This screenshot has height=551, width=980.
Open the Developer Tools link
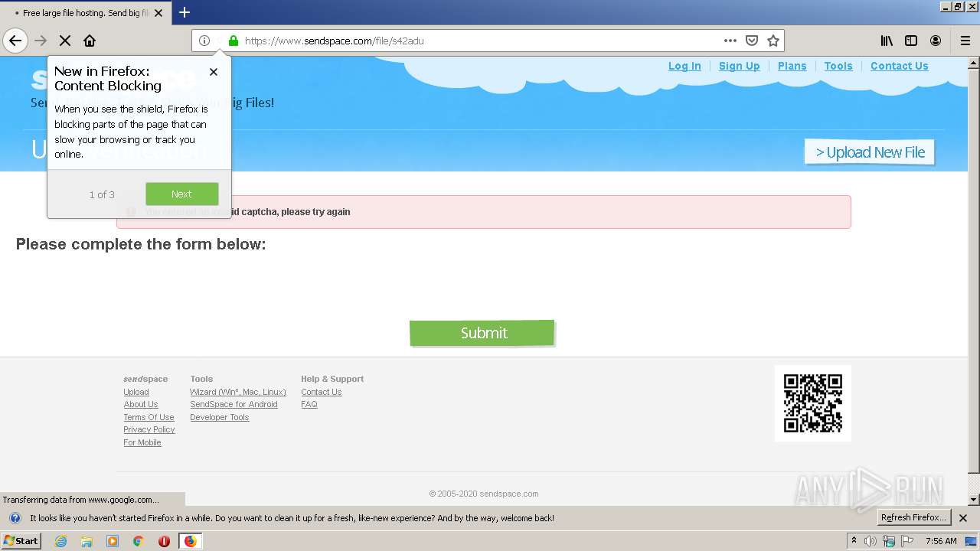[x=220, y=417]
